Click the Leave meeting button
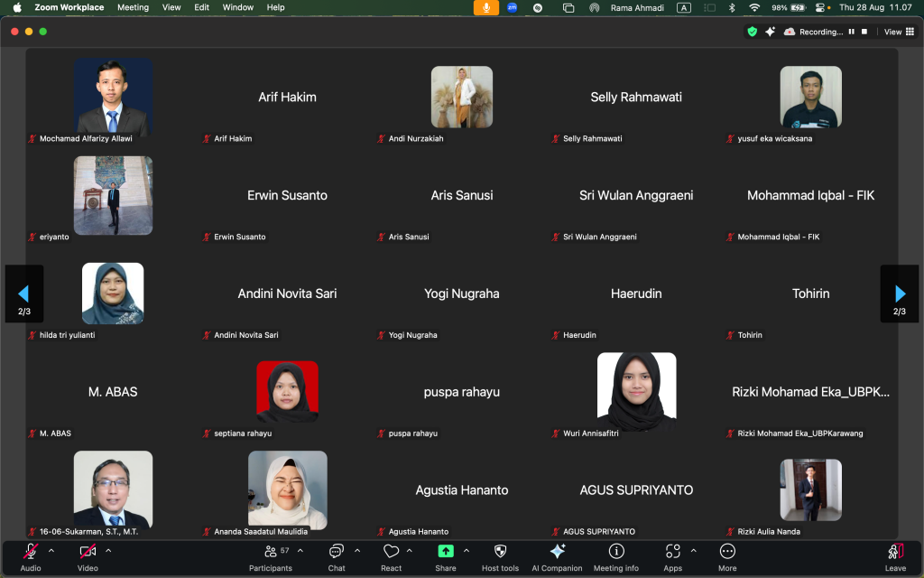This screenshot has width=924, height=578. pos(895,556)
